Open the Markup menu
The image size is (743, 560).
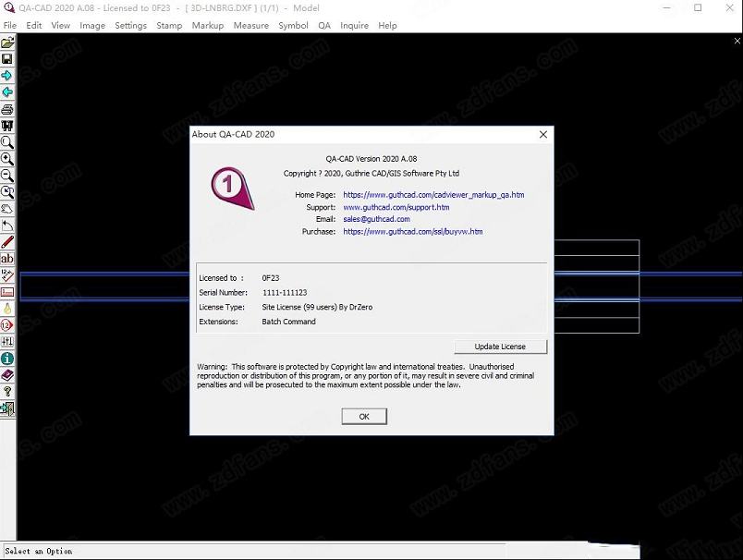pyautogui.click(x=207, y=26)
